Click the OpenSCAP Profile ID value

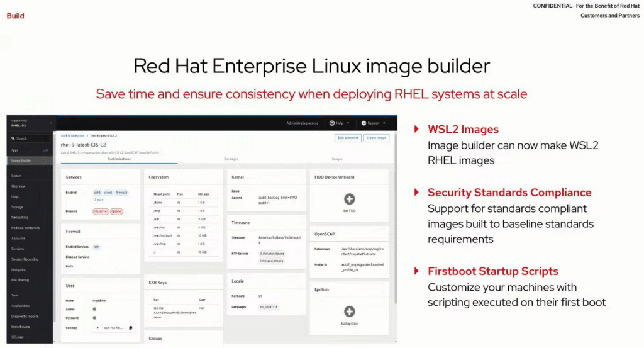[363, 267]
